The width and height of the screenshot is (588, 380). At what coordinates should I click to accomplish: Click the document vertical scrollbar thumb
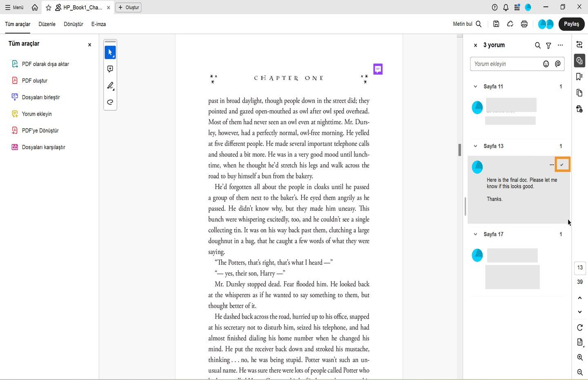[x=460, y=150]
